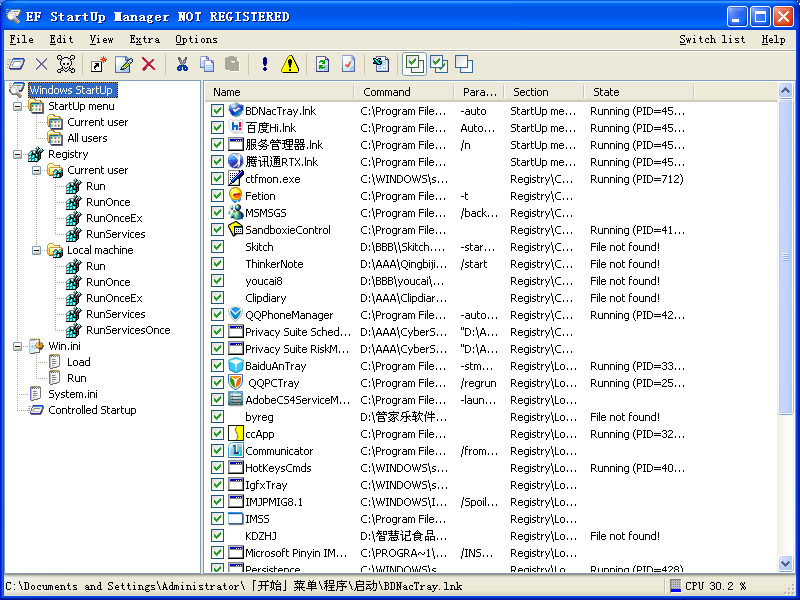Uncheck the QQPhoneManager entry checkbox
The width and height of the screenshot is (800, 600).
(x=218, y=315)
